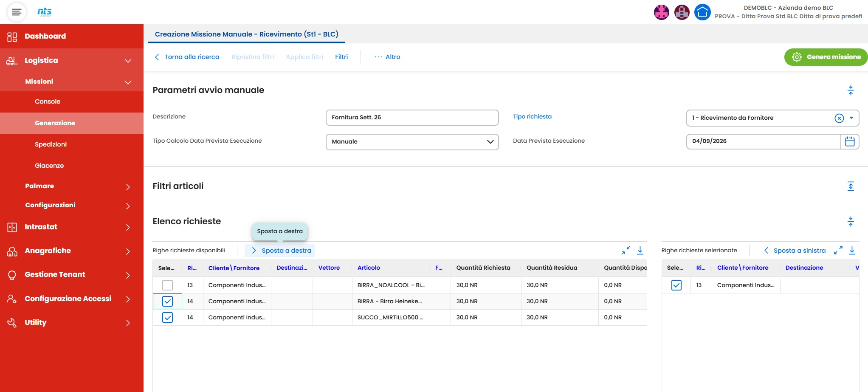The height and width of the screenshot is (392, 868).
Task: Clear the Tipo richiesta field with the X icon
Action: click(839, 118)
